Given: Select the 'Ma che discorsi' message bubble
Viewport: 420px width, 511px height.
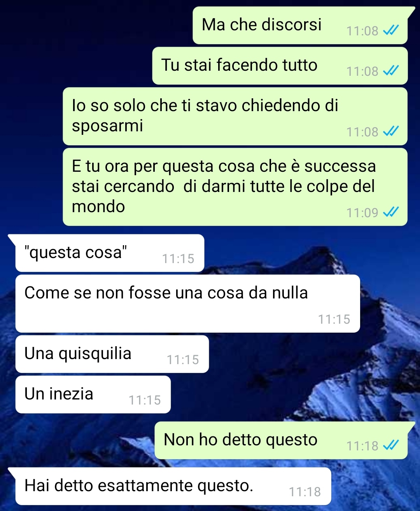Looking at the screenshot, I should (x=300, y=25).
